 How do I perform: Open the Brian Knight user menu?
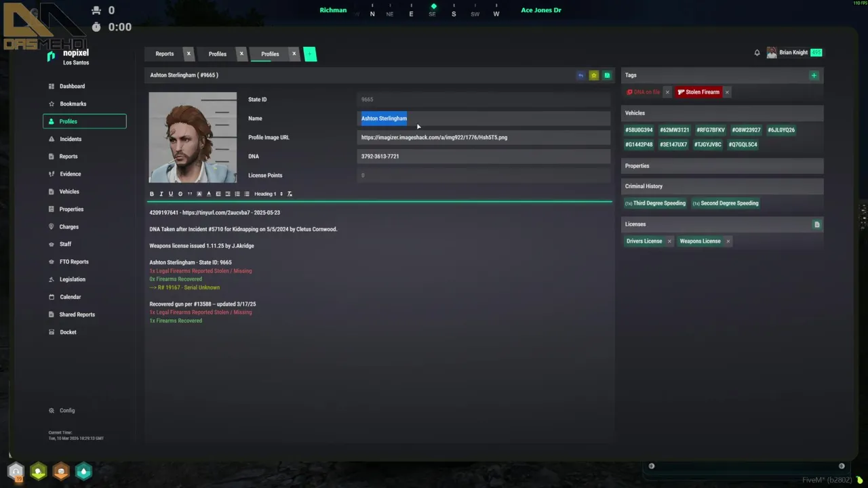pos(793,53)
